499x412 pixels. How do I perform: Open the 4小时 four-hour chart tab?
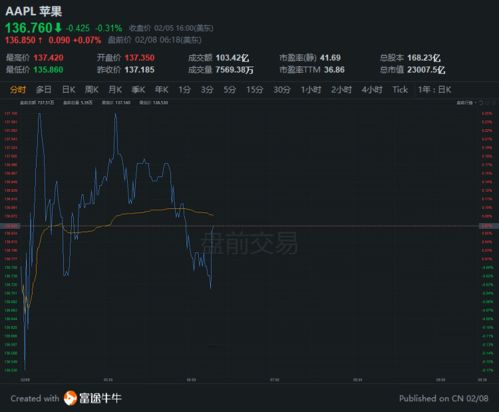coord(372,90)
